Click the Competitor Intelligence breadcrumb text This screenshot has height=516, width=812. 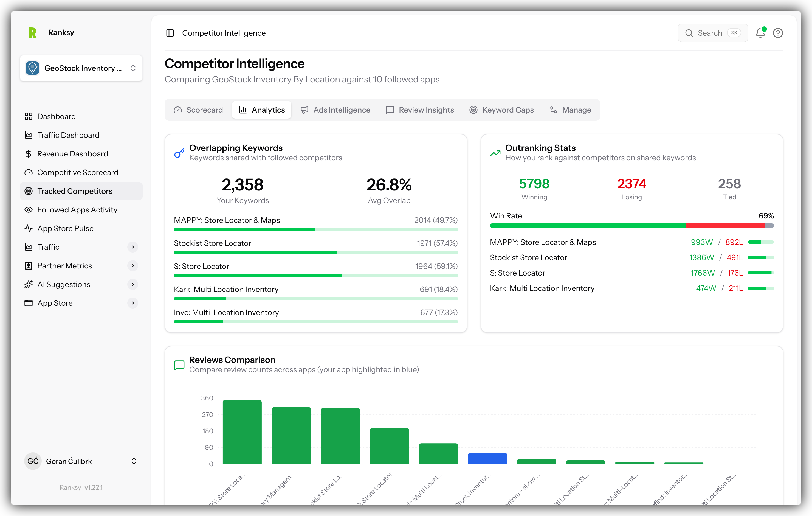click(224, 33)
